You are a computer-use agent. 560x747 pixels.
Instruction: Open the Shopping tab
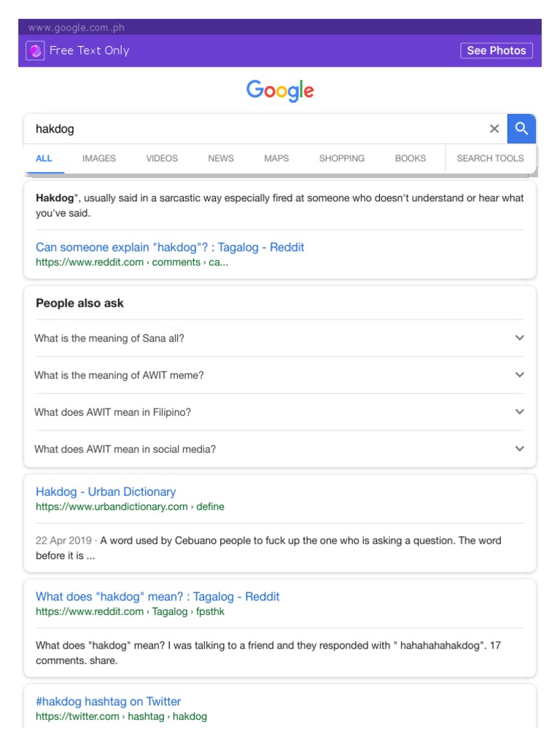pyautogui.click(x=342, y=158)
